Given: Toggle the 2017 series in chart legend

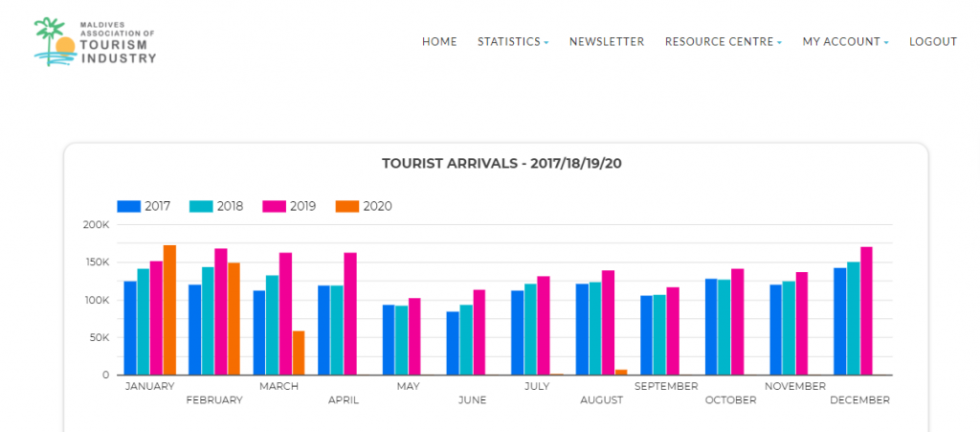Looking at the screenshot, I should [x=144, y=206].
